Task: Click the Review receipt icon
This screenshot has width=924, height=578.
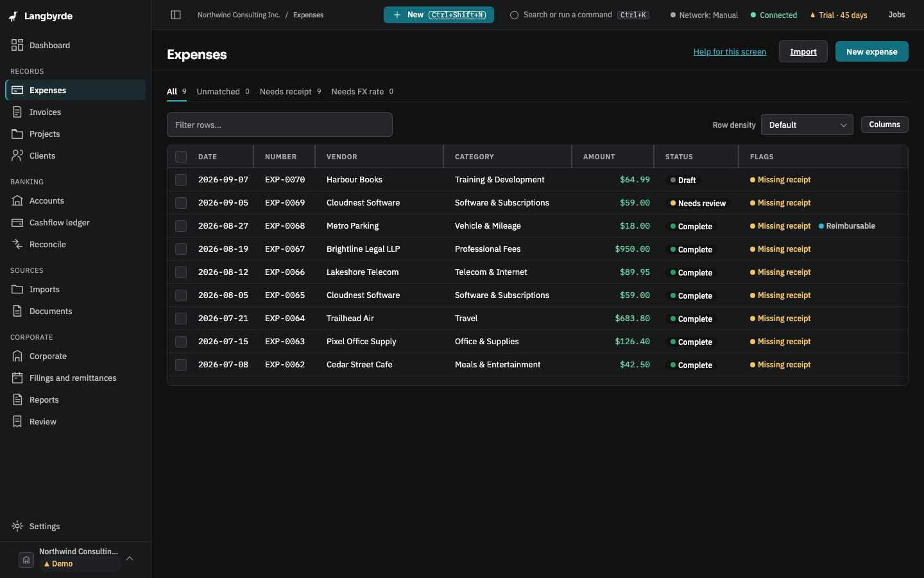Action: 17,421
